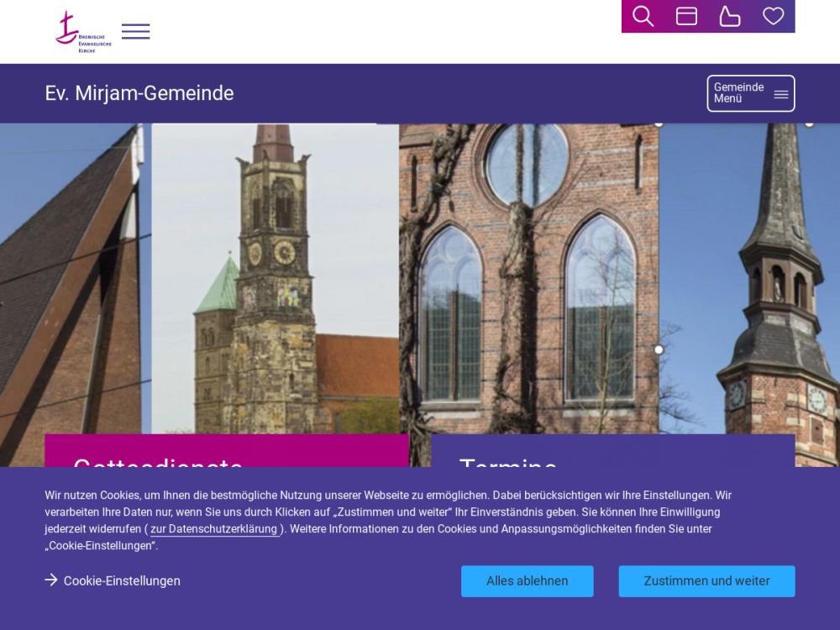Open the Gottesdienste tile
The height and width of the screenshot is (630, 840).
click(x=227, y=451)
